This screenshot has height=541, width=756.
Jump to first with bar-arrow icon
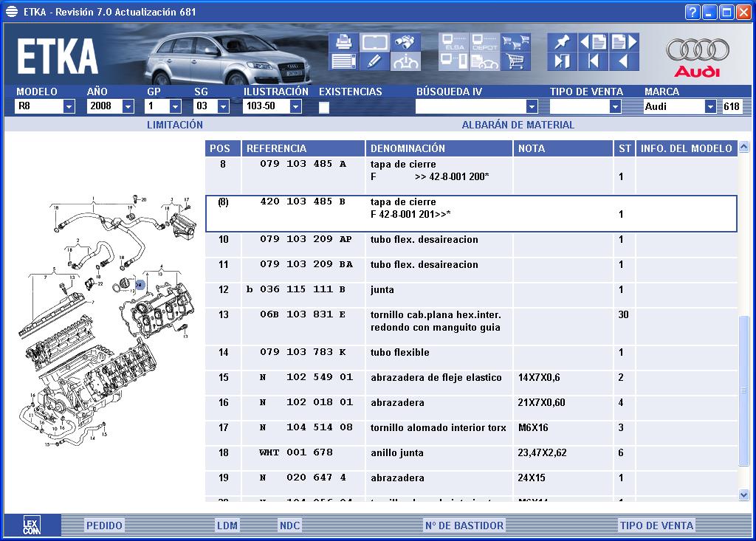point(593,61)
